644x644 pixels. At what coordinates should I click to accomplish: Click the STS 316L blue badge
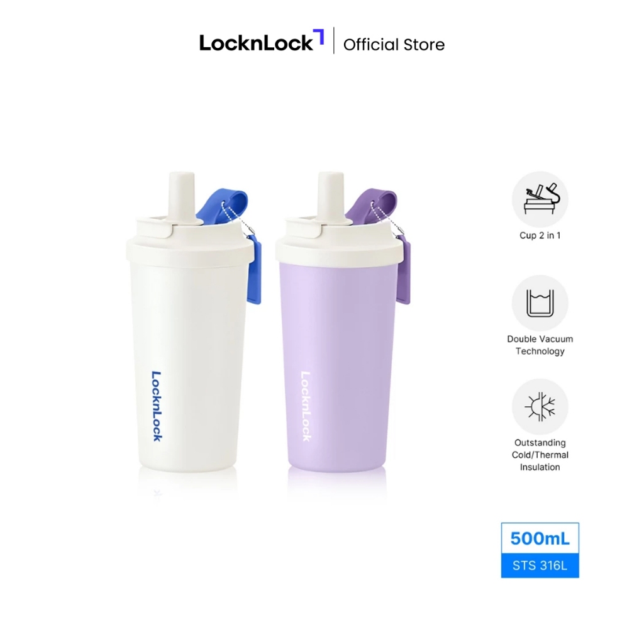coord(540,565)
